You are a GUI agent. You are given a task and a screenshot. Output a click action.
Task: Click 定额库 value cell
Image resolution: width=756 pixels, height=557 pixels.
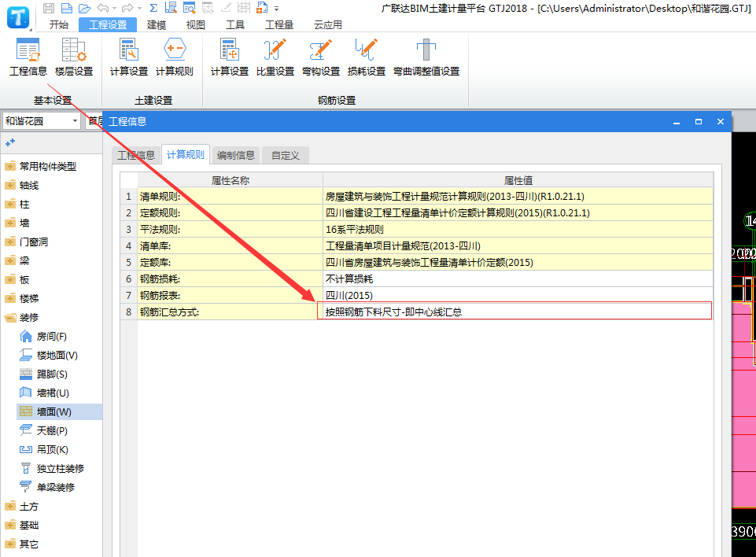[x=518, y=262]
